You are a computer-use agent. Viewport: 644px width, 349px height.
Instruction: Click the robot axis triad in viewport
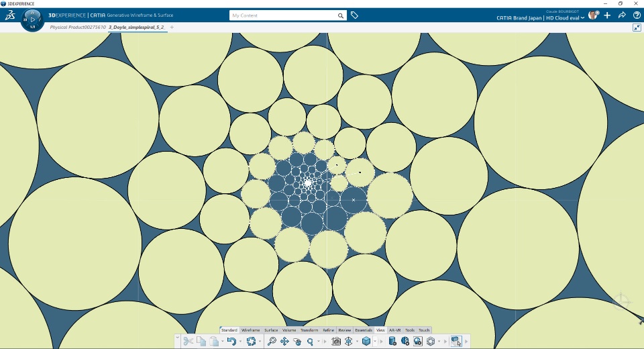pos(621,301)
